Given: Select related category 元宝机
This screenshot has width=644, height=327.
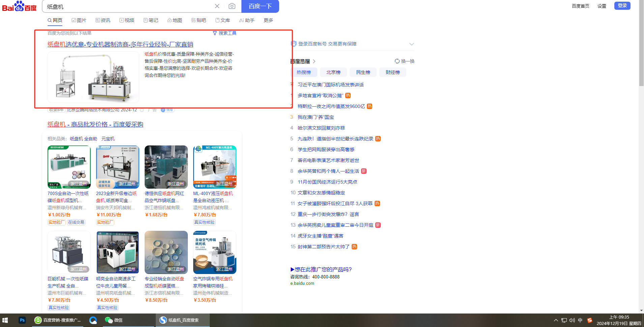Looking at the screenshot, I should [x=108, y=139].
